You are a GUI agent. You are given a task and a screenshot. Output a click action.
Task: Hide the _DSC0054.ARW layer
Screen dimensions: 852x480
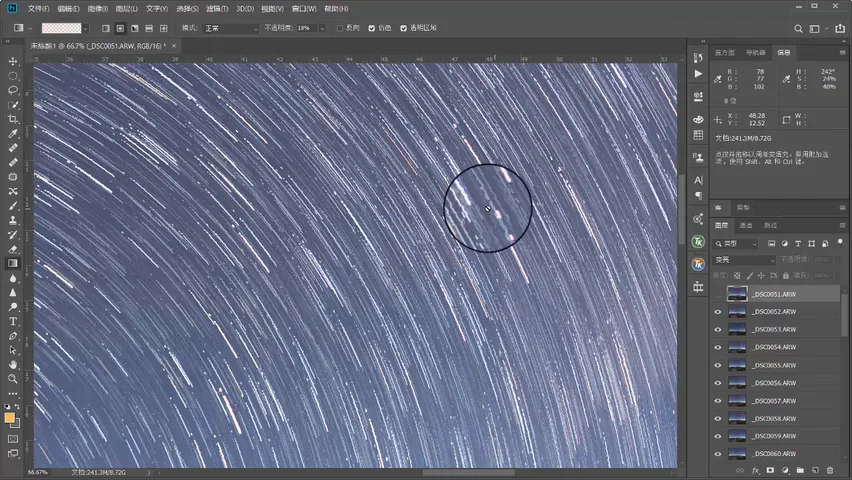(718, 347)
